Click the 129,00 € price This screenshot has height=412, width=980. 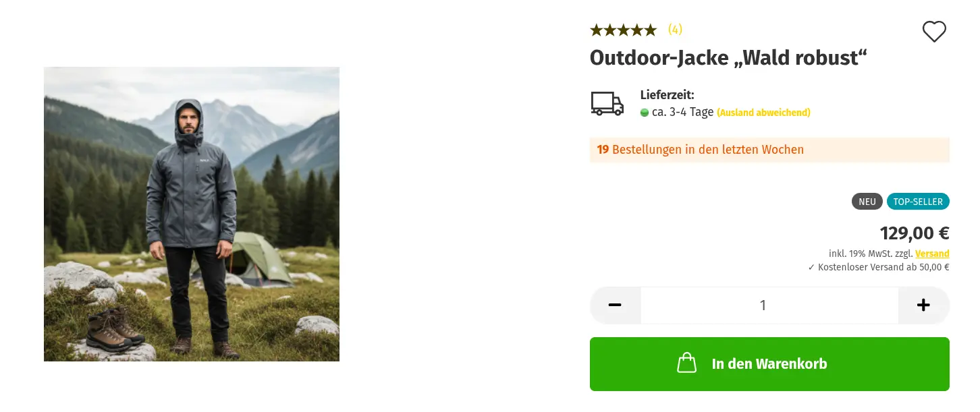(915, 233)
